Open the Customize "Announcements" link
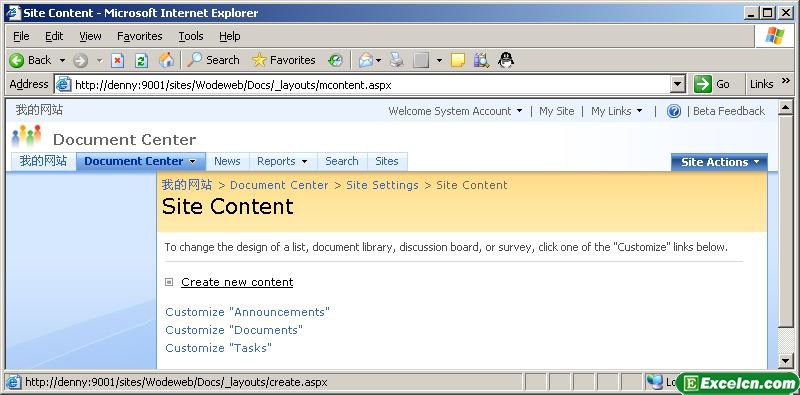 tap(247, 312)
